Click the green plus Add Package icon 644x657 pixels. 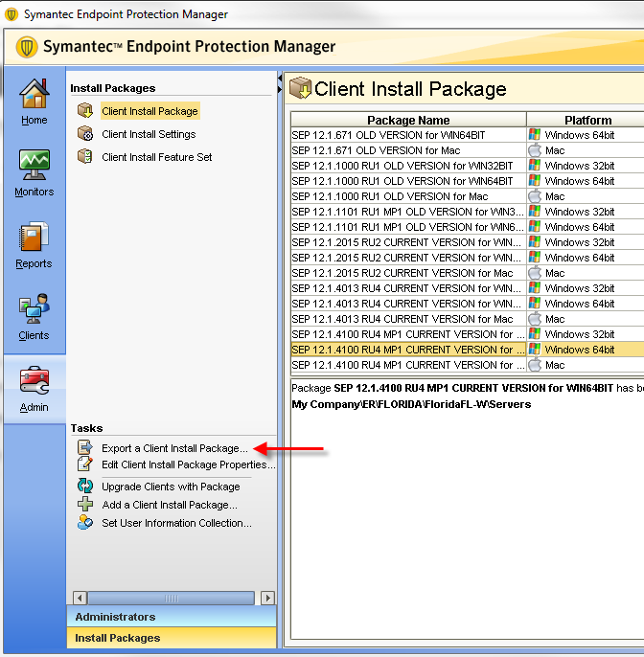click(x=85, y=504)
